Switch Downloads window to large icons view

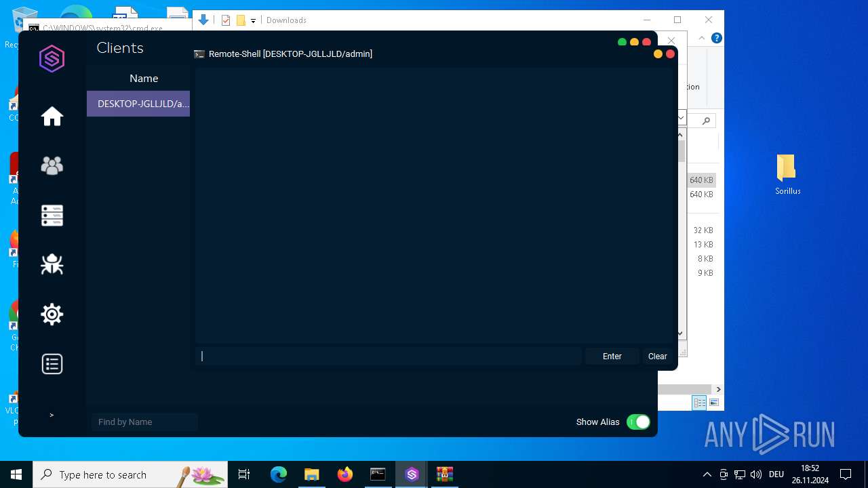pyautogui.click(x=713, y=403)
